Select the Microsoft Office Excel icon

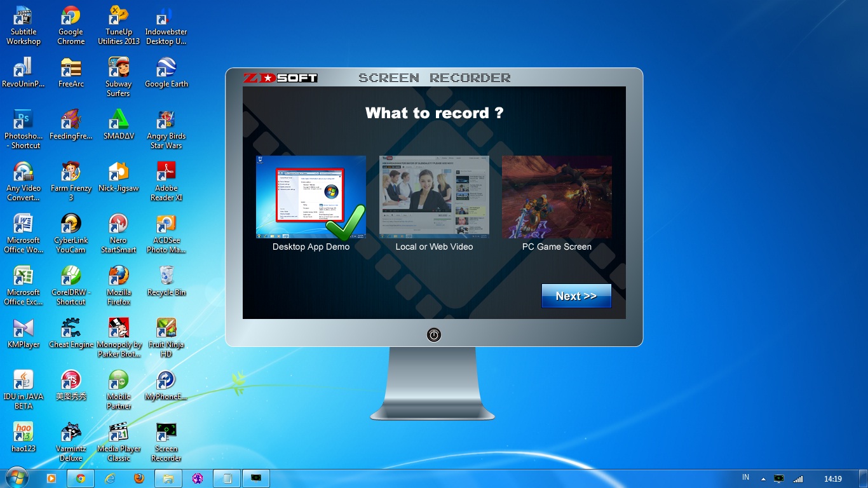tap(24, 285)
